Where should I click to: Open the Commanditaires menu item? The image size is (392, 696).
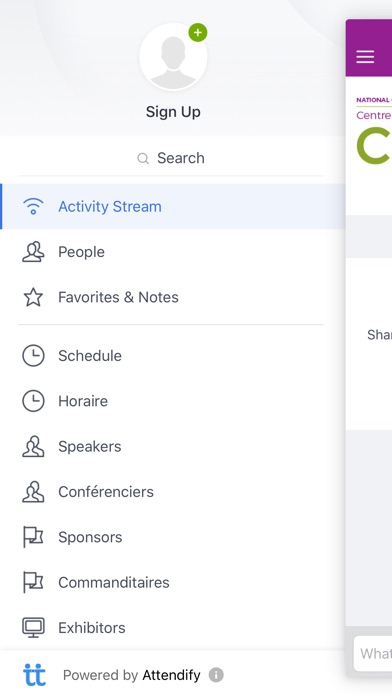pos(173,582)
